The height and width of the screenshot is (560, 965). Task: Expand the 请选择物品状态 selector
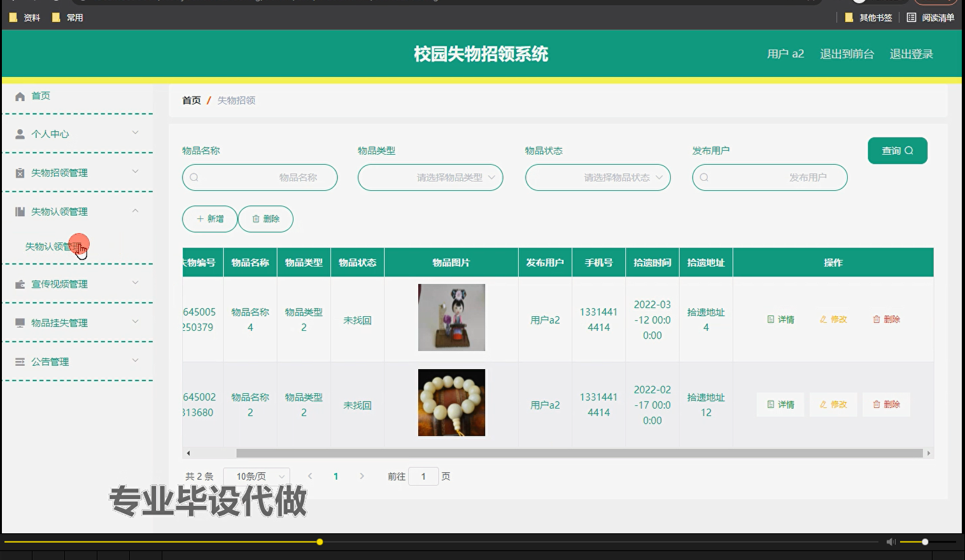[597, 178]
